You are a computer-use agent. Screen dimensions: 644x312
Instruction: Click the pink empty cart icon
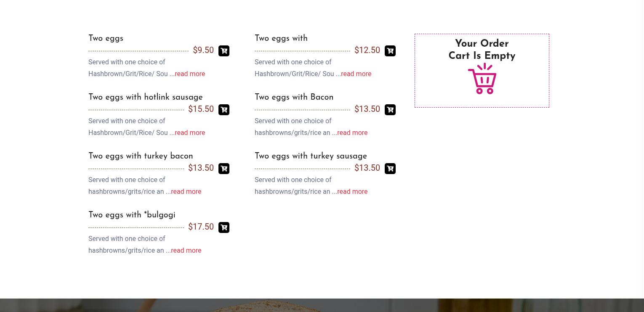(482, 79)
